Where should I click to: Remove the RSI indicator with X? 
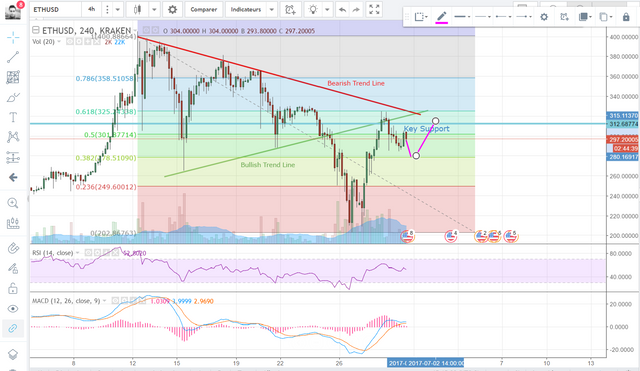115,253
